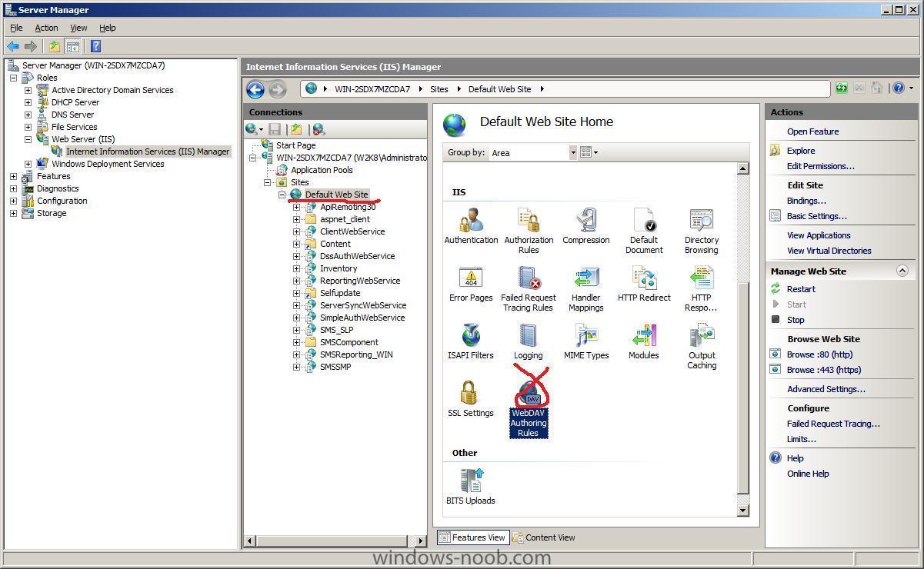Restart the web site
This screenshot has height=569, width=924.
point(801,289)
